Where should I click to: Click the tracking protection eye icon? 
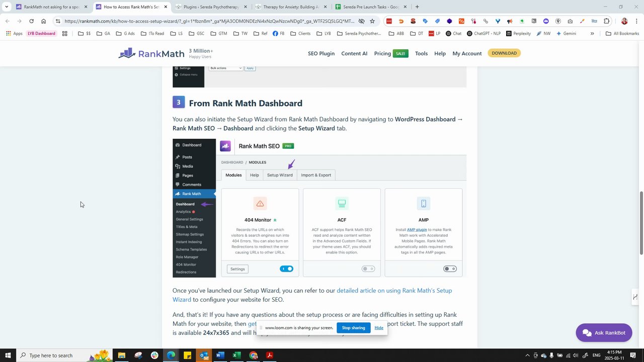[x=361, y=21]
